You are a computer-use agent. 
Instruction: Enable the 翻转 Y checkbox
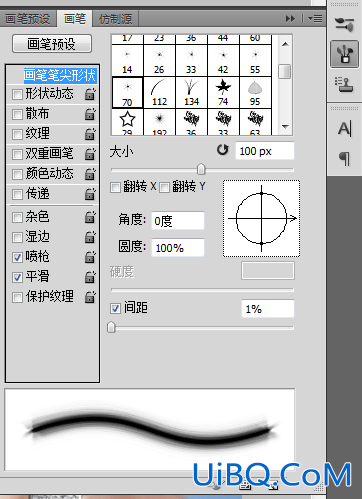[164, 187]
